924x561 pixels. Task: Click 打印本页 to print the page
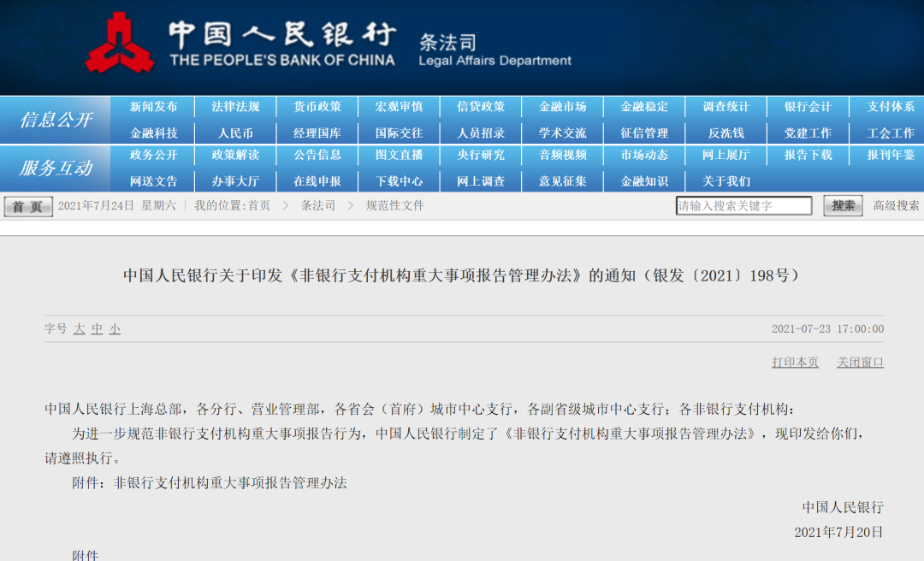pyautogui.click(x=795, y=362)
